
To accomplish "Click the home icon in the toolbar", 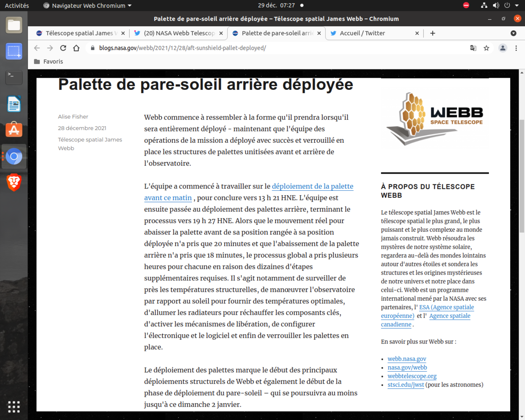I will (x=76, y=48).
